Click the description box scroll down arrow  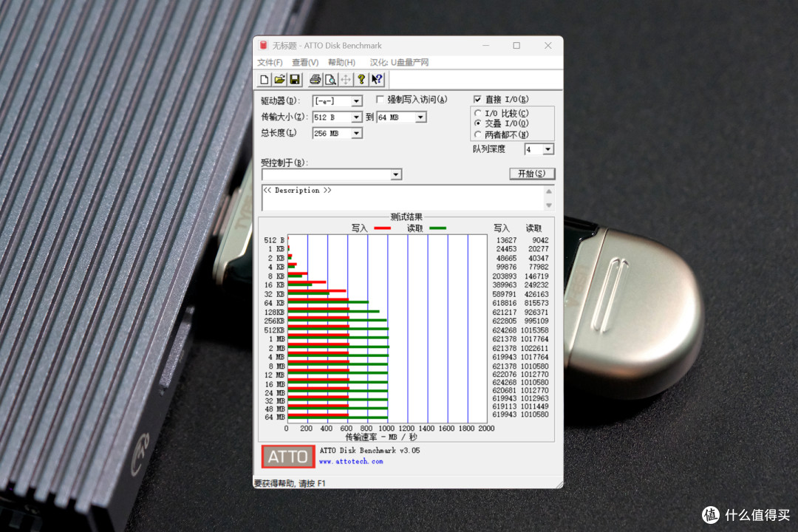pos(548,205)
